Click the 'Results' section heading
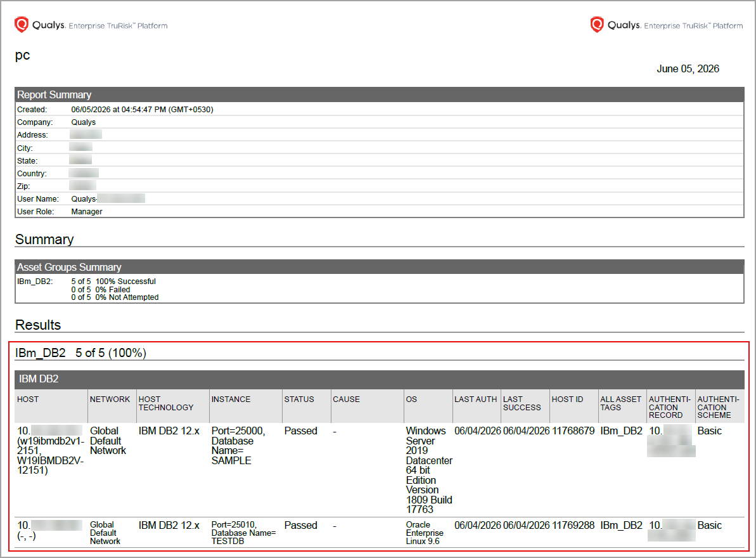Viewport: 756px width, 558px height. 38,325
